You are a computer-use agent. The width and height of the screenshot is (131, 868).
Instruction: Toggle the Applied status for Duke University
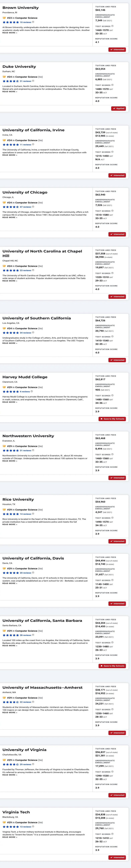[119, 109]
